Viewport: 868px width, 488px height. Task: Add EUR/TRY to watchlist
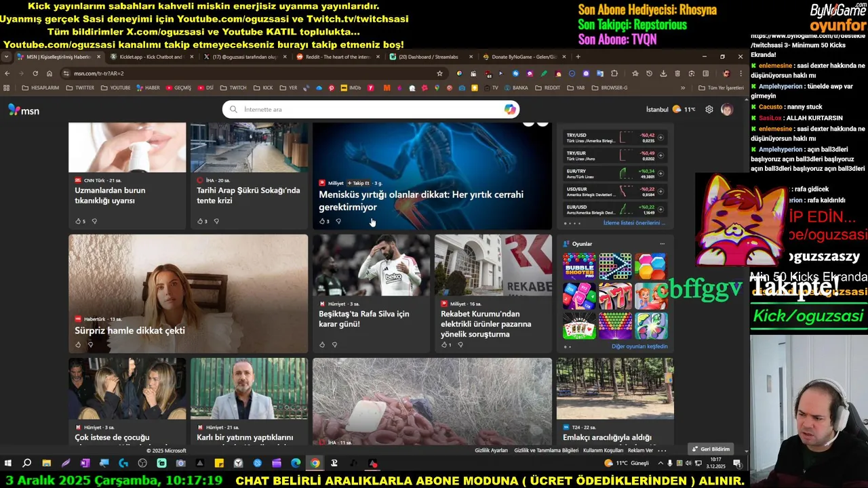tap(660, 174)
